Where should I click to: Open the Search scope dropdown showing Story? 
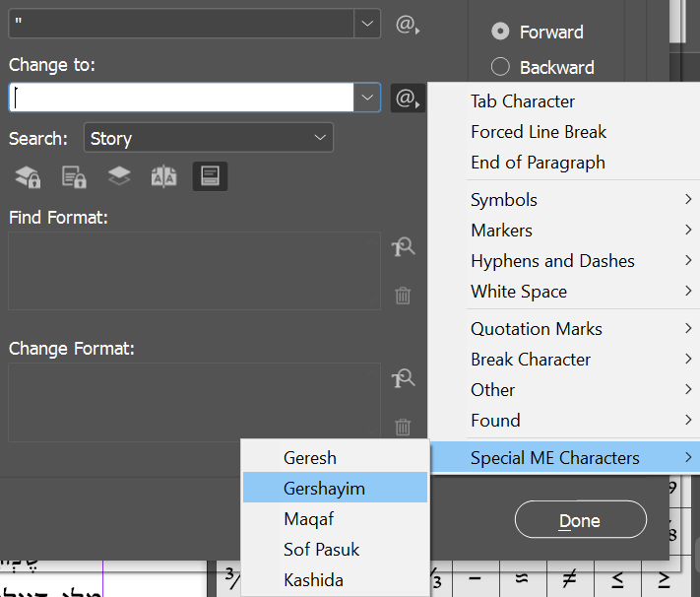point(209,138)
